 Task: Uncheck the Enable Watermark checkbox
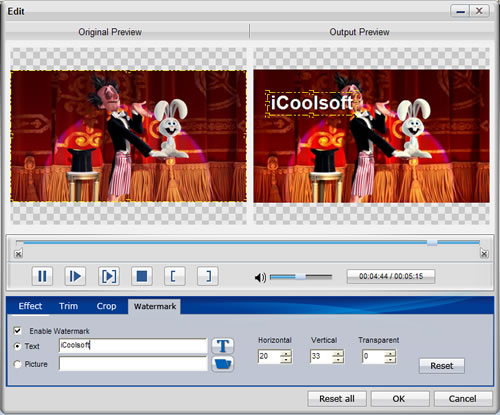pos(17,331)
